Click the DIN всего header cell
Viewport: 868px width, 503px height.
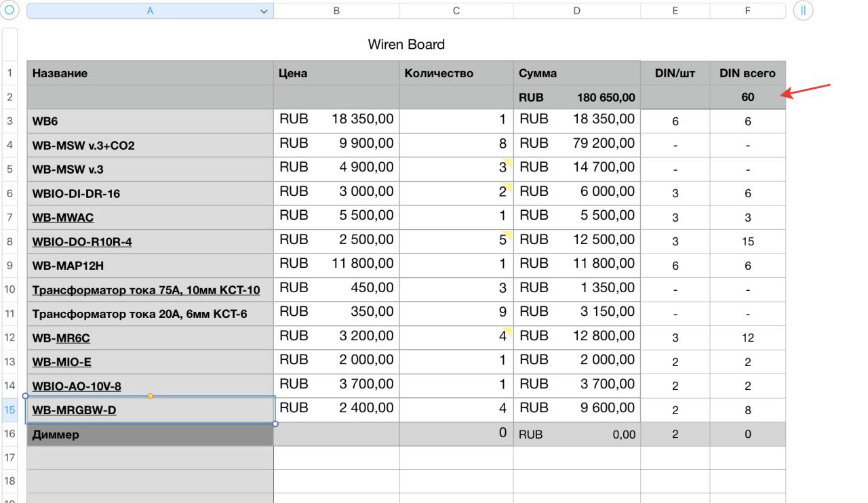pyautogui.click(x=747, y=73)
